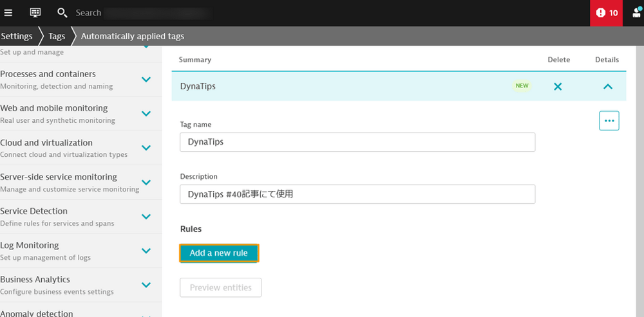The width and height of the screenshot is (644, 317).
Task: Open the dashboards monitor icon
Action: (35, 13)
